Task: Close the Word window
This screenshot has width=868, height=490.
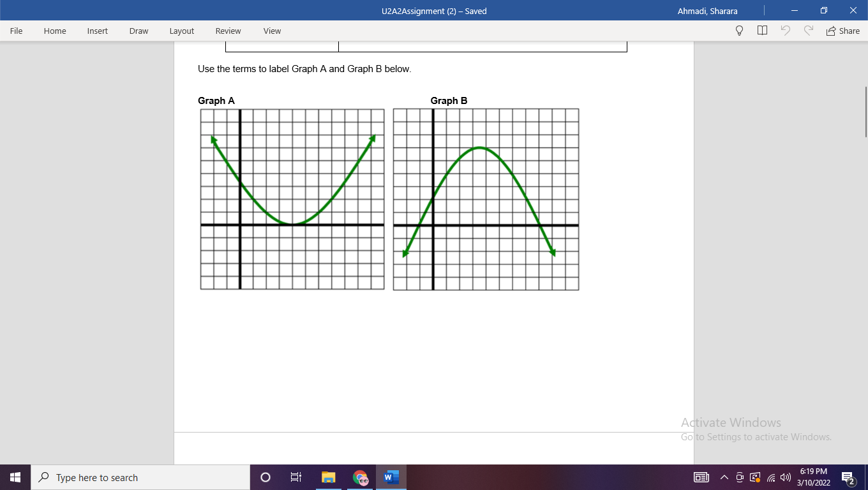Action: 853,10
